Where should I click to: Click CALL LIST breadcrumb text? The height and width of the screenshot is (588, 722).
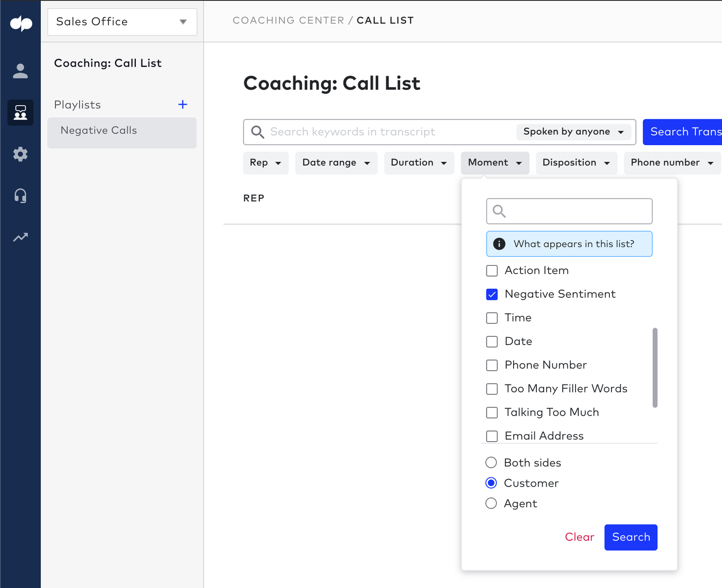click(x=385, y=21)
